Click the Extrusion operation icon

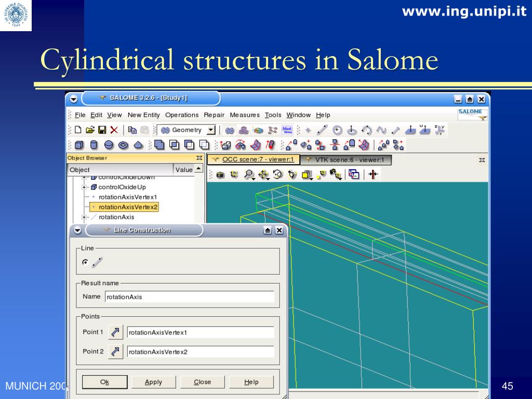226,145
